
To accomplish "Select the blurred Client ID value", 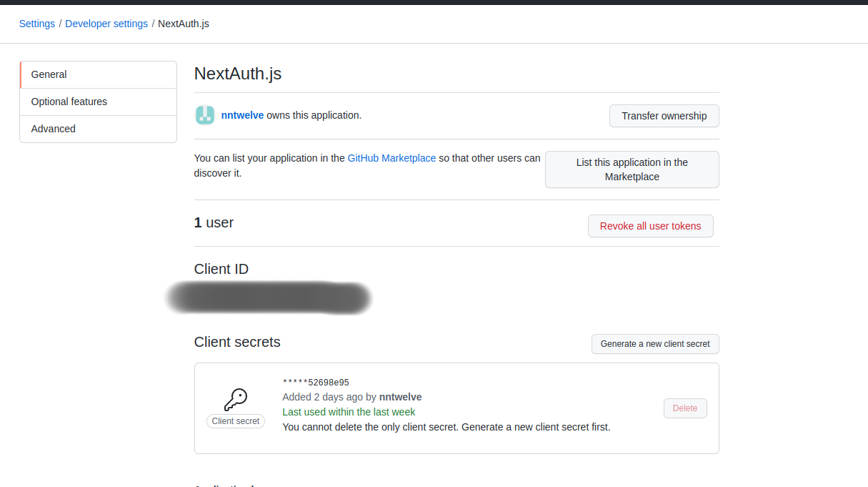I will pos(269,298).
